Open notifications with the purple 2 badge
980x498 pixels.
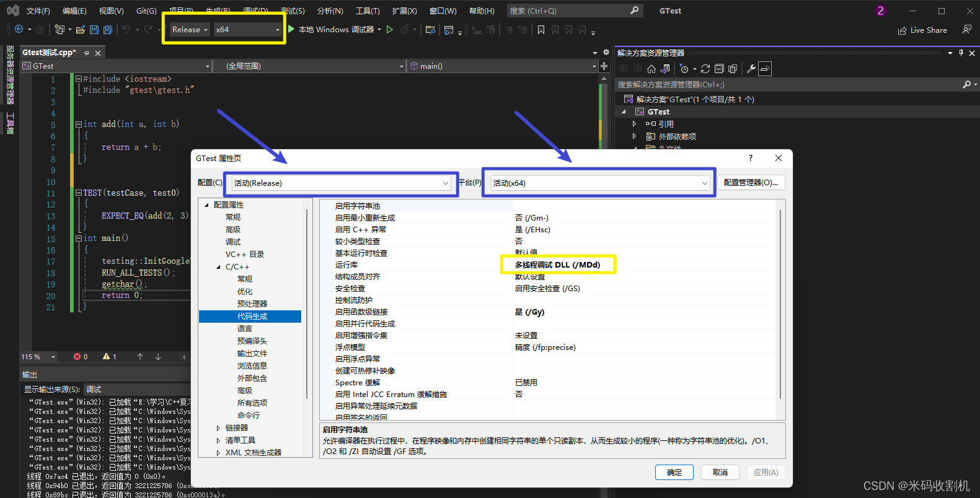pyautogui.click(x=880, y=11)
